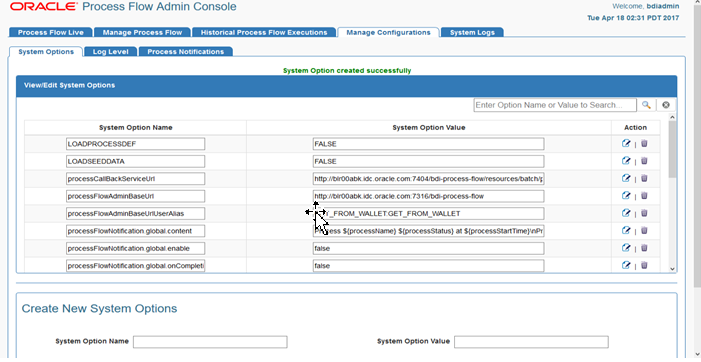Edit the processCallBackServiceUrl option
Image resolution: width=701 pixels, height=362 pixels.
click(626, 178)
